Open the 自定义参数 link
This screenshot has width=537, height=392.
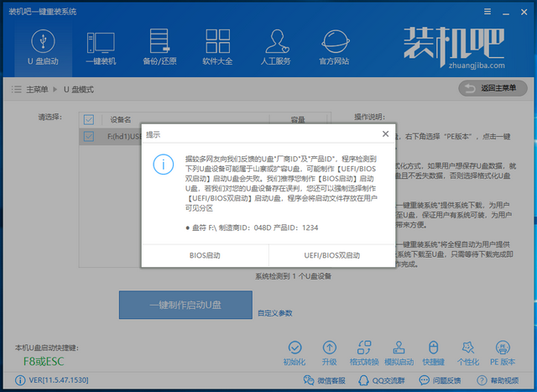point(275,313)
